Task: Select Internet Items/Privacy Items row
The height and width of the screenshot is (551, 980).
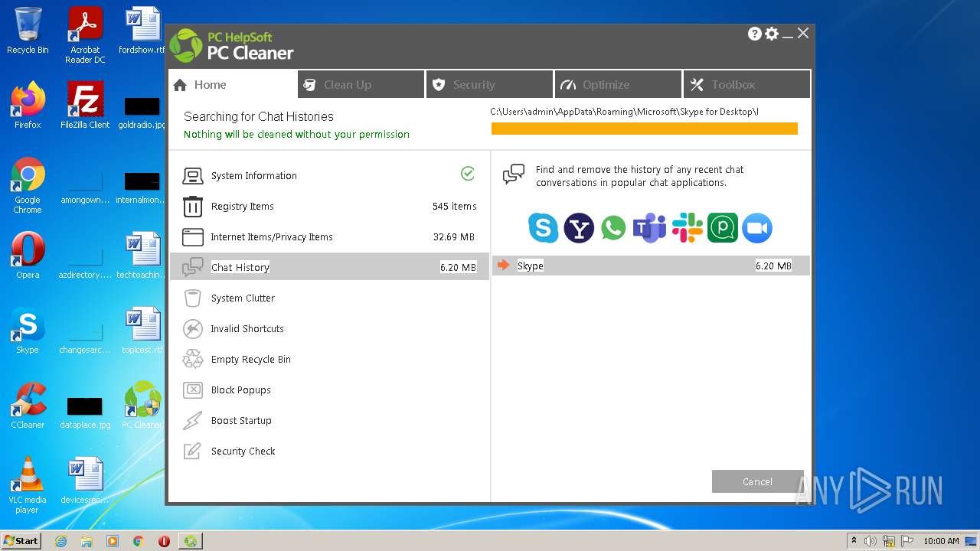Action: pos(329,236)
